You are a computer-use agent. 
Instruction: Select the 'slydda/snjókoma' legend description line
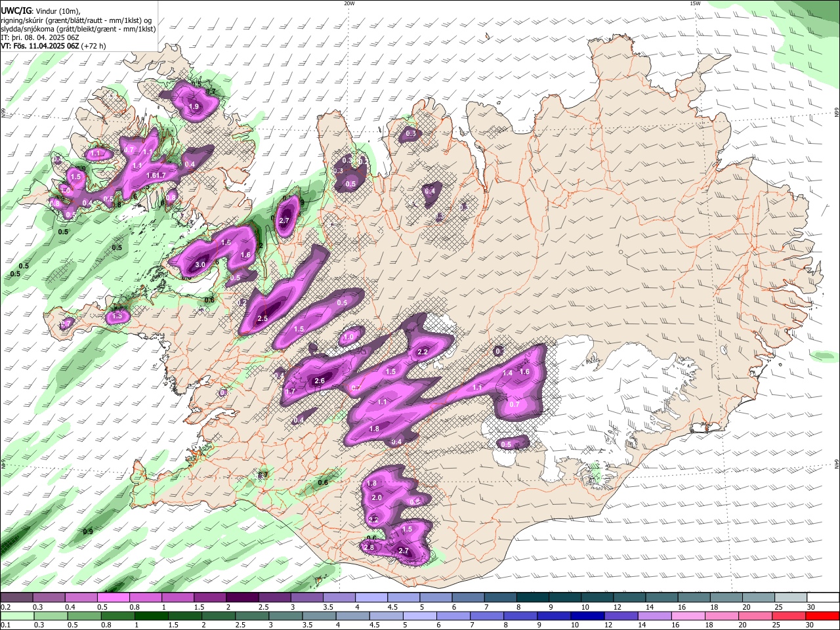[x=78, y=29]
